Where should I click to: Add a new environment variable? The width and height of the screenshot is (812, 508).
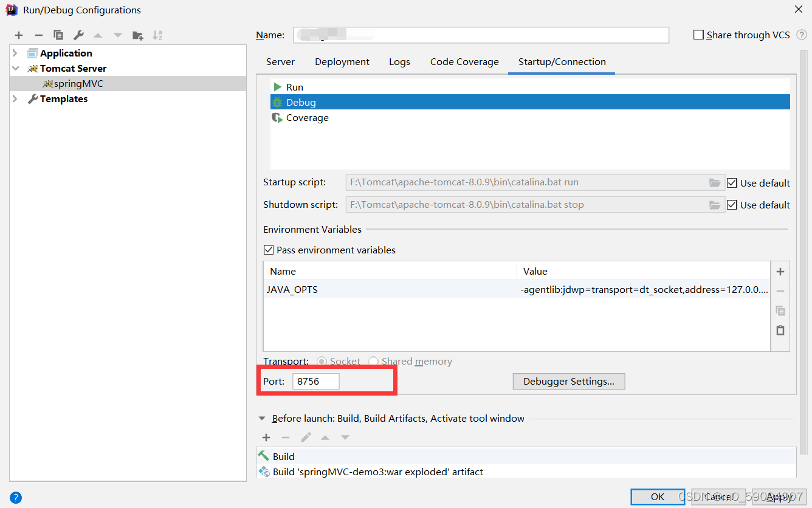click(x=780, y=271)
